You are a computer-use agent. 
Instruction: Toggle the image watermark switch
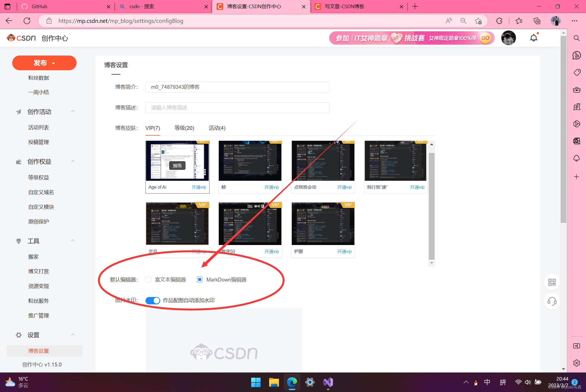[x=153, y=300]
